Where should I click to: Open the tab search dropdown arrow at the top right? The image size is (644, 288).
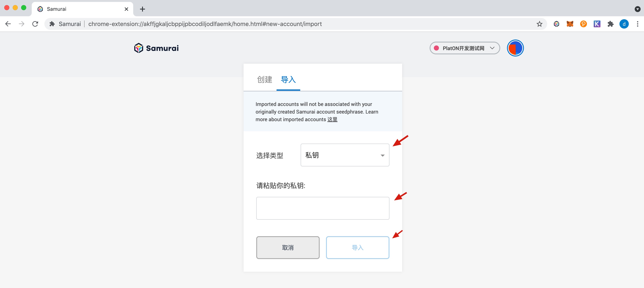(637, 9)
